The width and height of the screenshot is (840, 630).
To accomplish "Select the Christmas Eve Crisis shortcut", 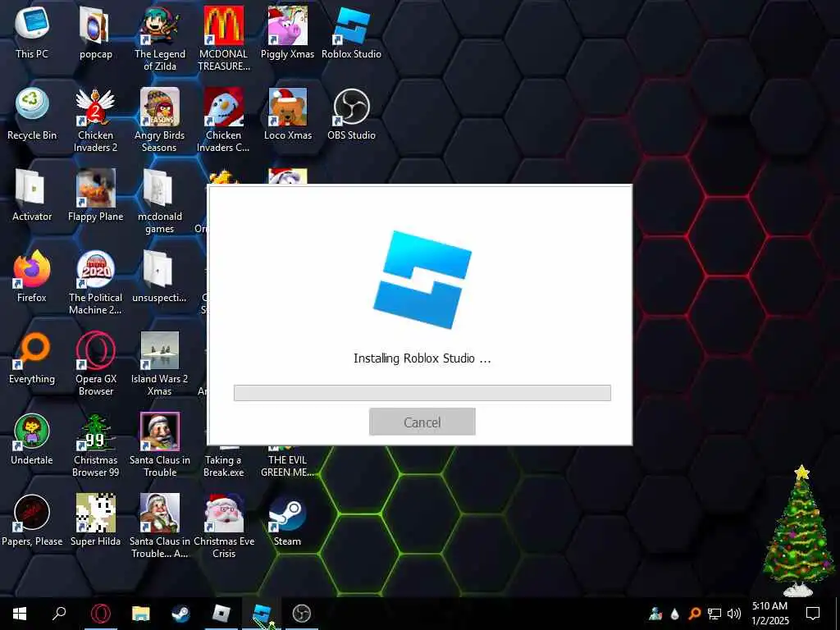I will [x=224, y=527].
